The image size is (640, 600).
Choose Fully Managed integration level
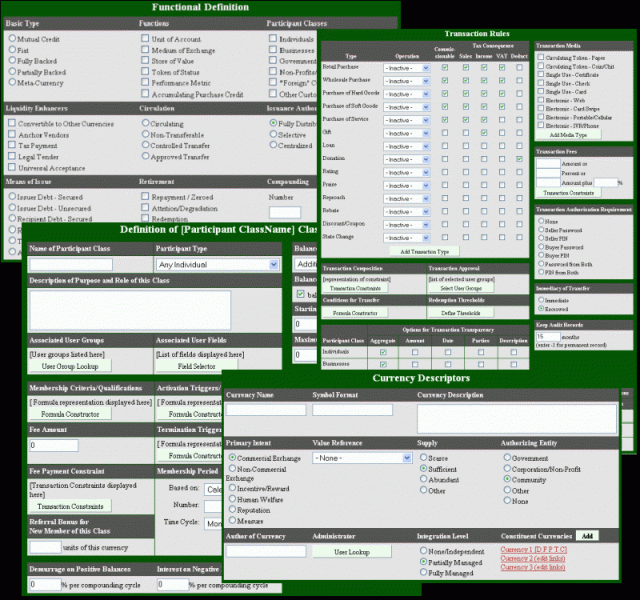pyautogui.click(x=424, y=572)
